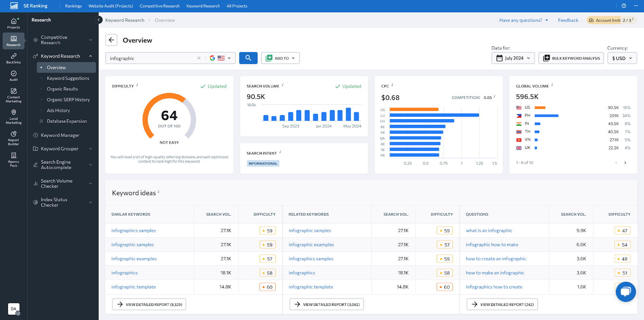Click the Global Volume info icon
Viewport: 644px width, 320px height.
pos(552,85)
